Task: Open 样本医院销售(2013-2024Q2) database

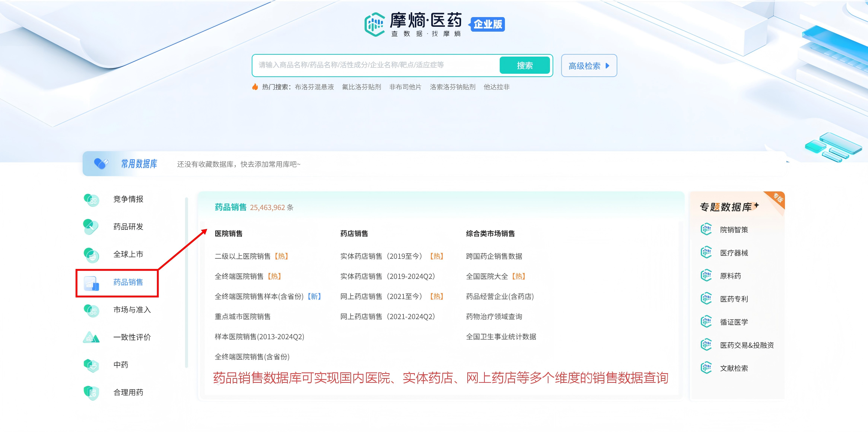Action: tap(260, 337)
